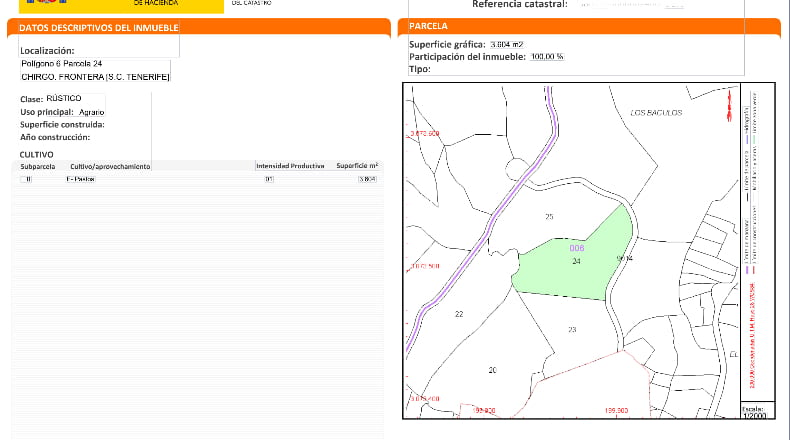Select the CHIRGO. FRONTERA location line
The height and width of the screenshot is (440, 790).
pyautogui.click(x=95, y=77)
